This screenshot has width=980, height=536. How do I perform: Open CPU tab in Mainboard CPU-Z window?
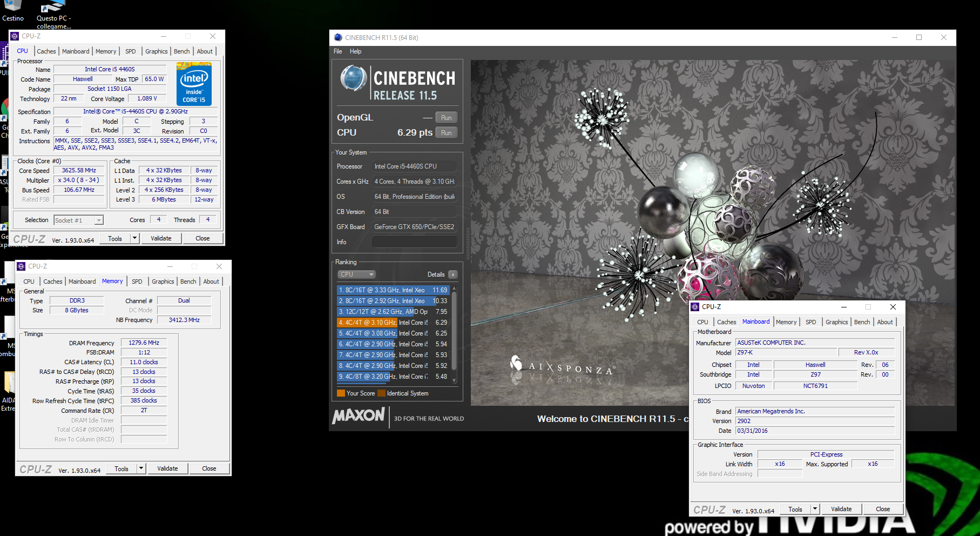703,322
